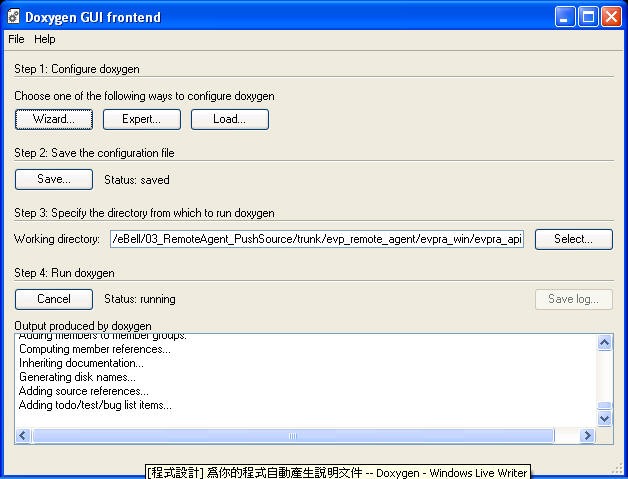
Task: Save the configuration file
Action: pyautogui.click(x=54, y=179)
